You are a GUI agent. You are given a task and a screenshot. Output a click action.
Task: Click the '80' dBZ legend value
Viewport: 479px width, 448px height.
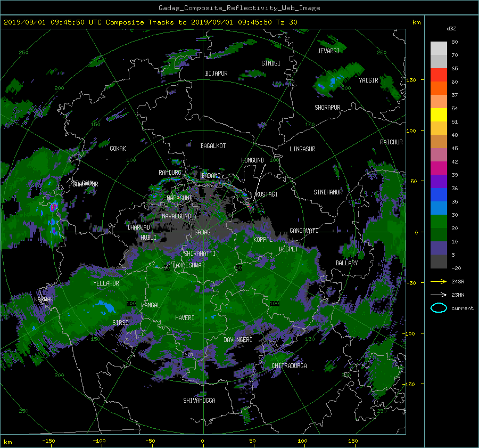(455, 42)
